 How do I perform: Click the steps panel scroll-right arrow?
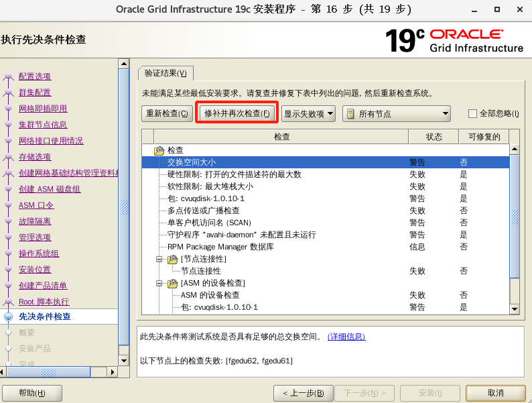click(113, 372)
